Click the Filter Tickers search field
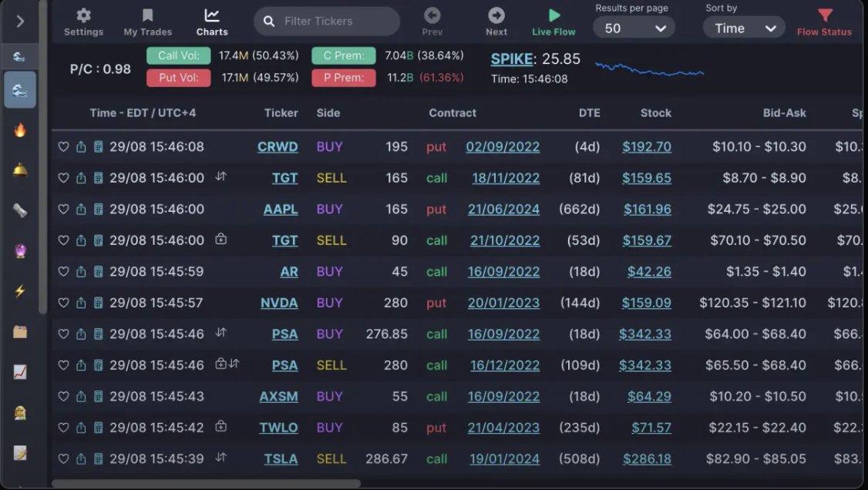 (x=327, y=21)
